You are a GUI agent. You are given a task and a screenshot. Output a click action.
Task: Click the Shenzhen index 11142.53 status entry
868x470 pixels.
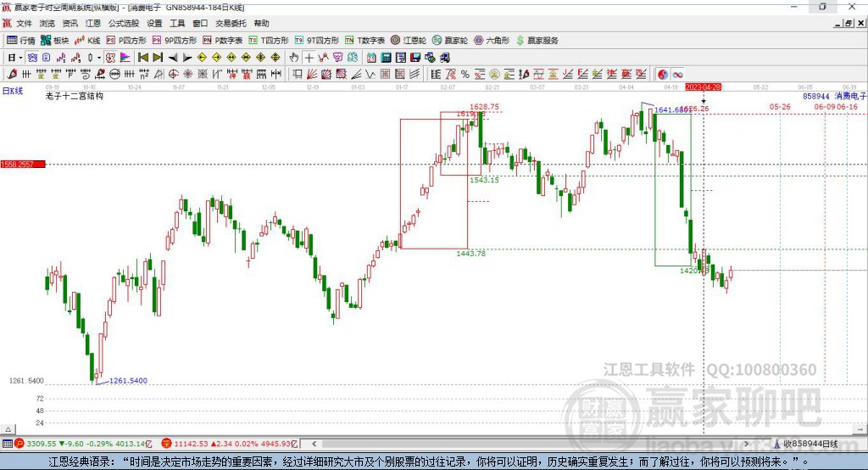click(230, 444)
